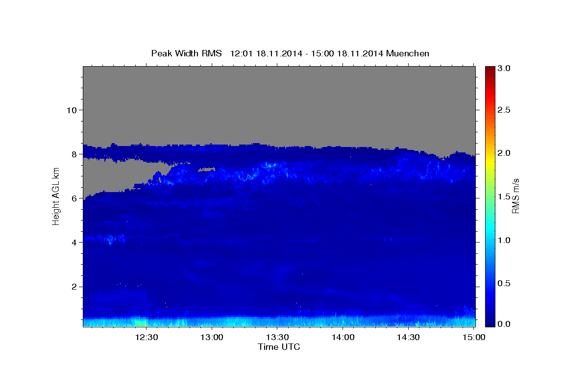588x392 pixels.
Task: Click the colorbar value '0.0'
Action: (505, 324)
